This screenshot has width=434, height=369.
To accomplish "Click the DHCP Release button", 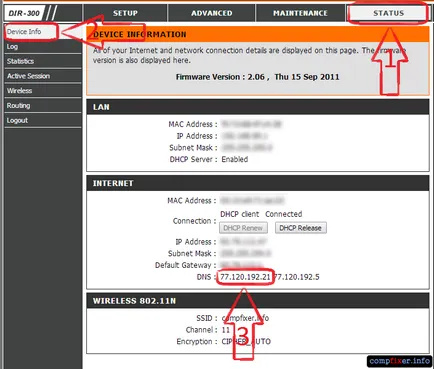I will click(x=300, y=228).
